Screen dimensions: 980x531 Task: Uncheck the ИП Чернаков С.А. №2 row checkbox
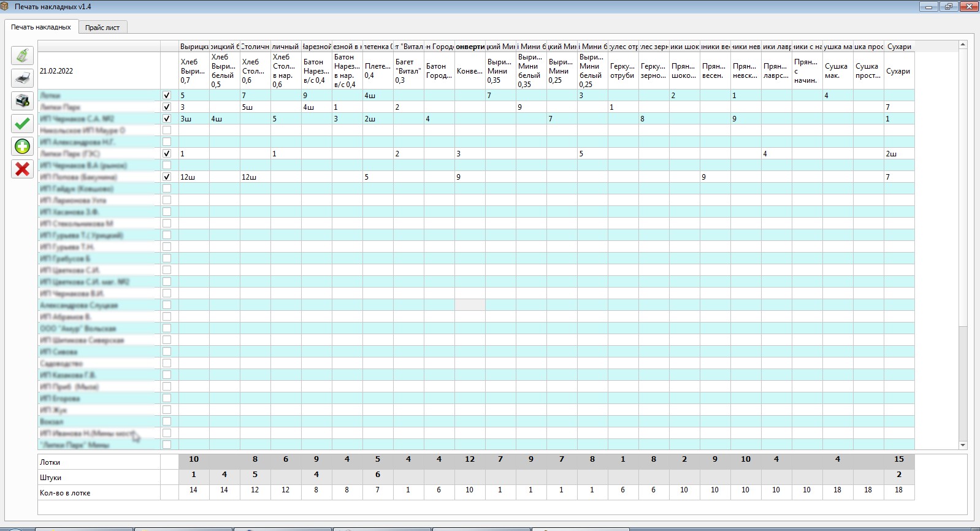click(166, 118)
